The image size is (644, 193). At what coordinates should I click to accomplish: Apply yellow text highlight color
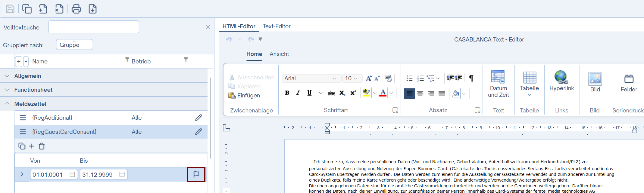(367, 93)
